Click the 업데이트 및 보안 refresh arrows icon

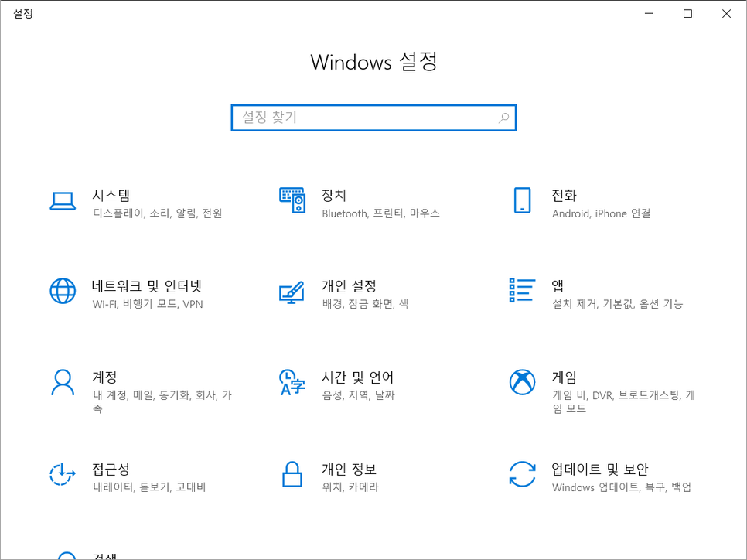click(522, 474)
